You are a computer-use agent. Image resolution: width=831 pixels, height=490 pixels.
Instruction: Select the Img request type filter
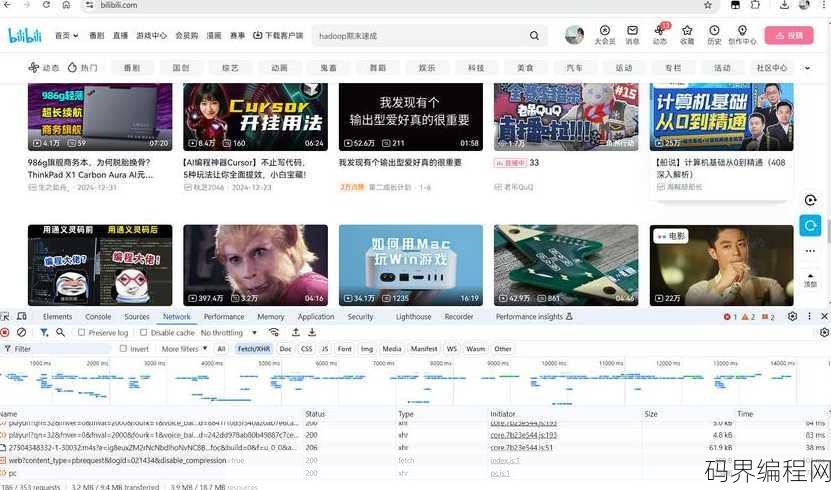[367, 349]
